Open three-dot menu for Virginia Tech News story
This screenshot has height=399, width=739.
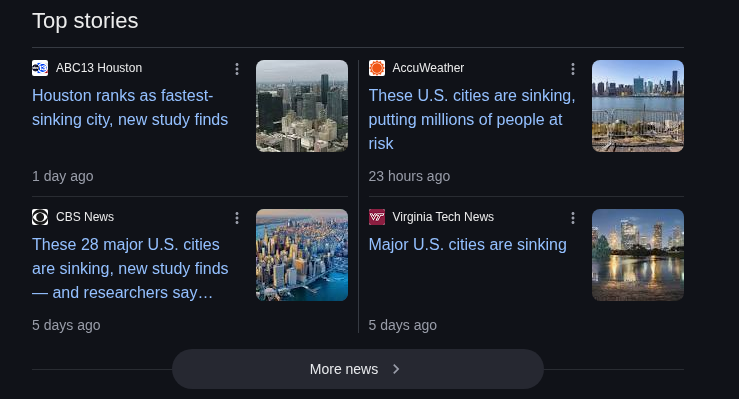(573, 218)
